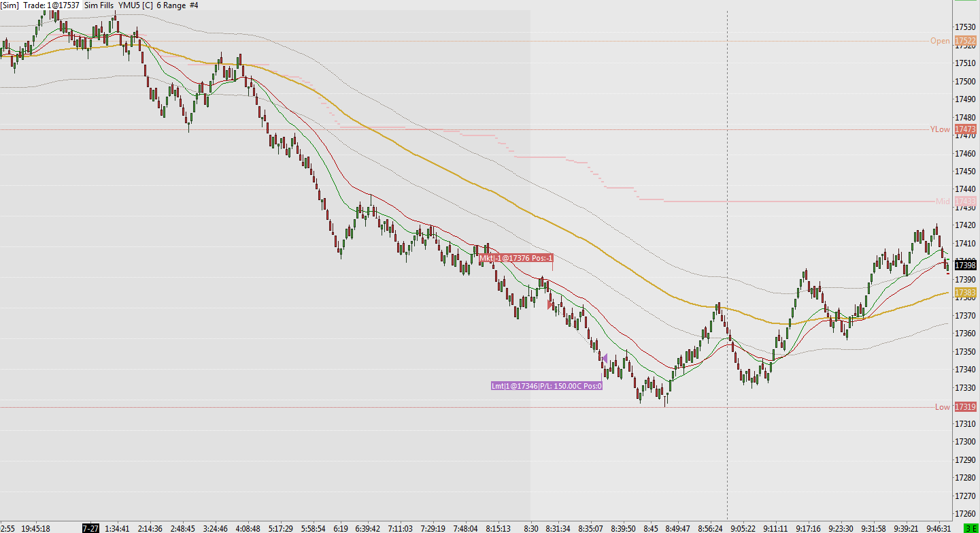Click the 17450 price scale label
980x533 pixels.
(966, 172)
